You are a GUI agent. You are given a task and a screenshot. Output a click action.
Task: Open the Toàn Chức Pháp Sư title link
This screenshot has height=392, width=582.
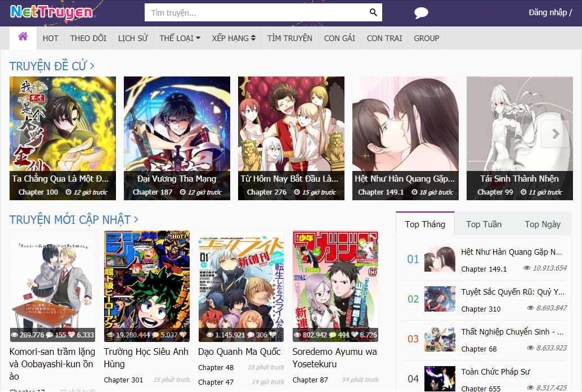pos(495,372)
